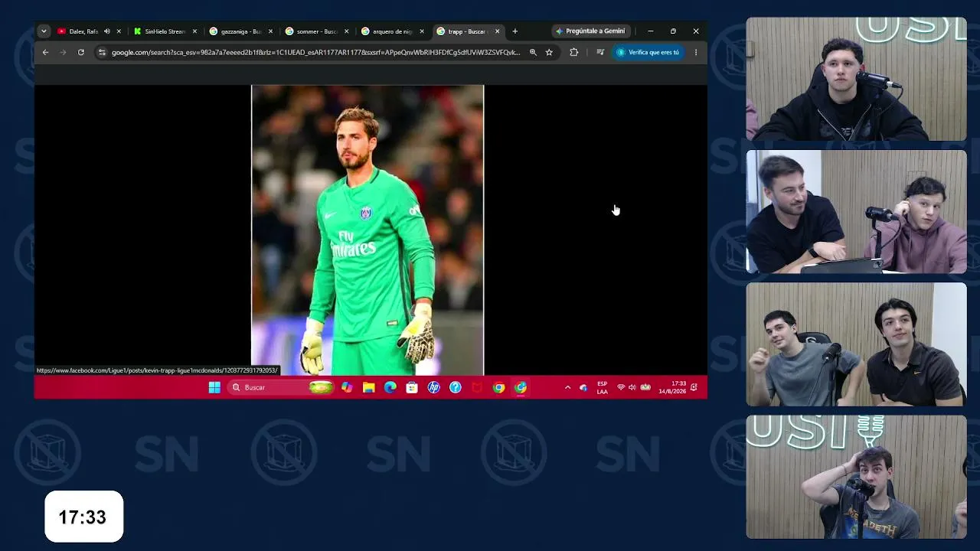Open the Windows Start menu
Screen dimensions: 980x551
tap(214, 387)
